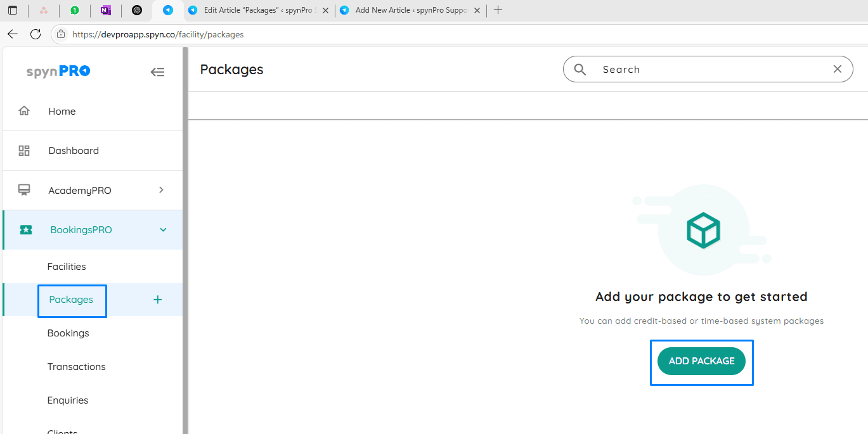Click the Dashboard grid icon
This screenshot has height=434, width=868.
click(24, 151)
